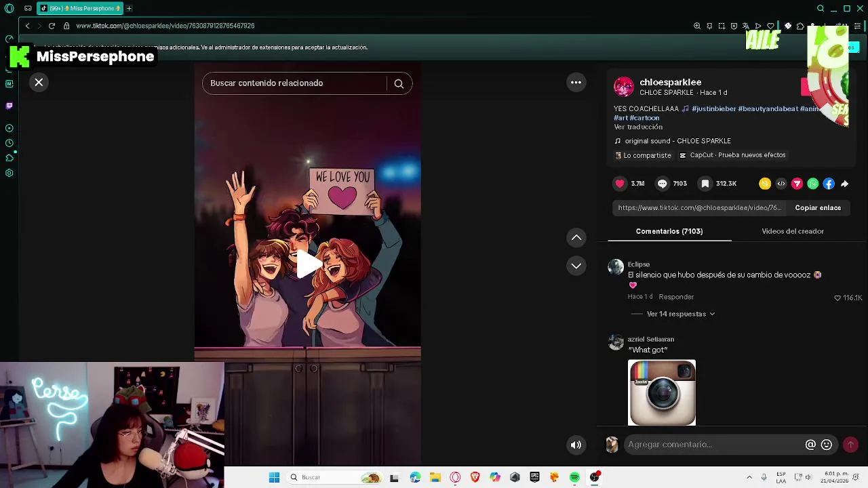Expand more share options arrow
868x488 pixels.
(x=844, y=184)
